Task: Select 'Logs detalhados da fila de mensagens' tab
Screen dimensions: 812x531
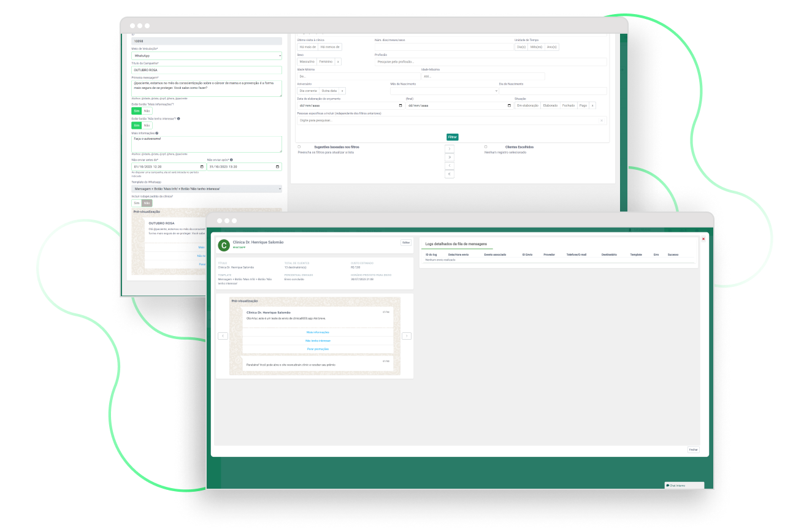Action: point(456,244)
